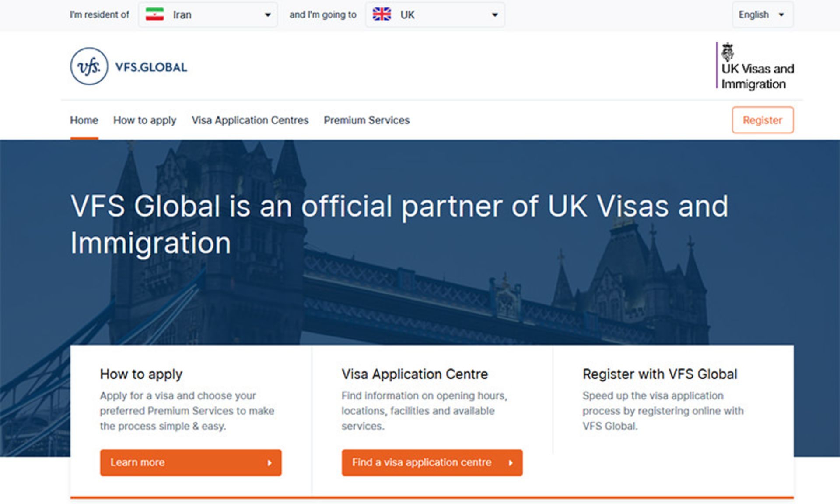Click the Visa Application Centre card heading
The width and height of the screenshot is (840, 504).
pyautogui.click(x=414, y=374)
